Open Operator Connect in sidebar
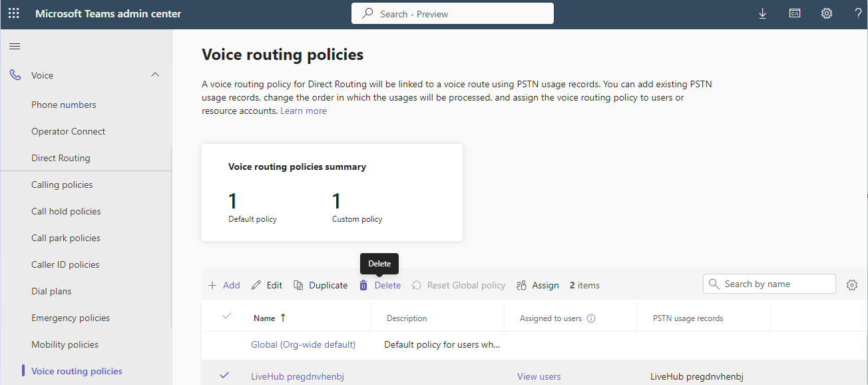Viewport: 868px width, 385px height. [69, 131]
